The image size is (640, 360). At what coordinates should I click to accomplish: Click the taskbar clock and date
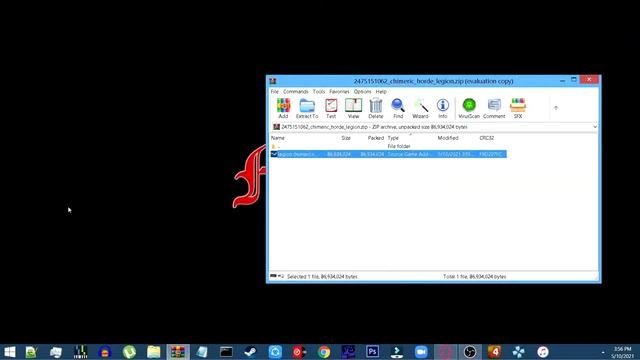tap(622, 352)
